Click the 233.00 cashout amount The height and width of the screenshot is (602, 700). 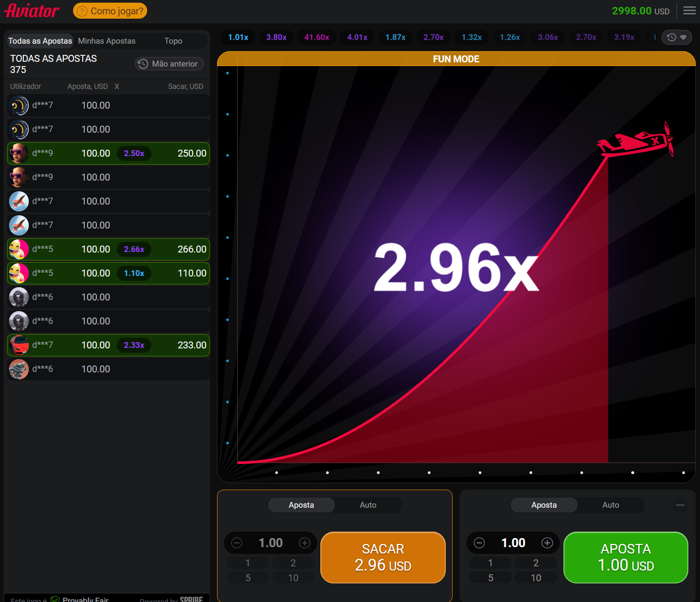(x=192, y=345)
